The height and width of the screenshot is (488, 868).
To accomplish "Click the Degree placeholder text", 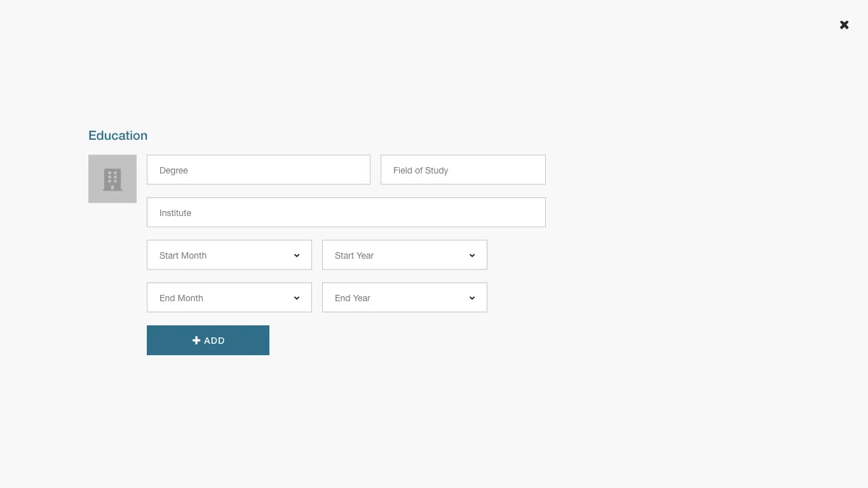I will (x=173, y=170).
